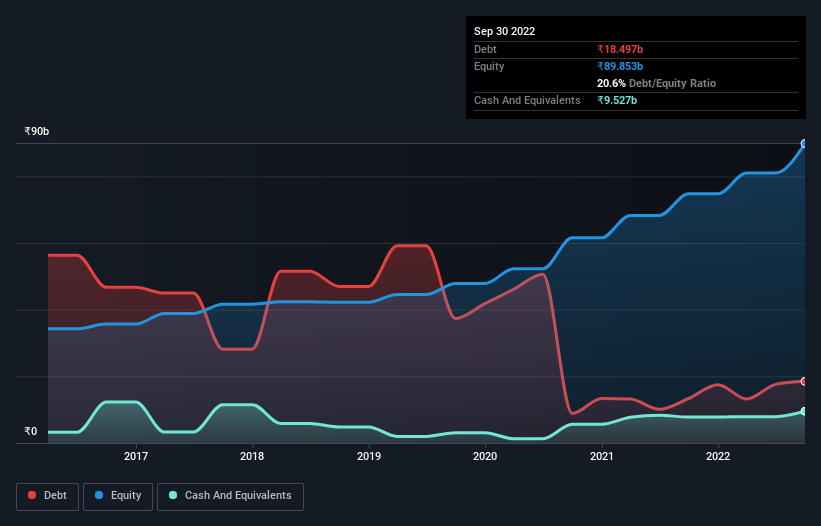The height and width of the screenshot is (526, 821).
Task: Click the 2022 x-axis label
Action: click(718, 456)
